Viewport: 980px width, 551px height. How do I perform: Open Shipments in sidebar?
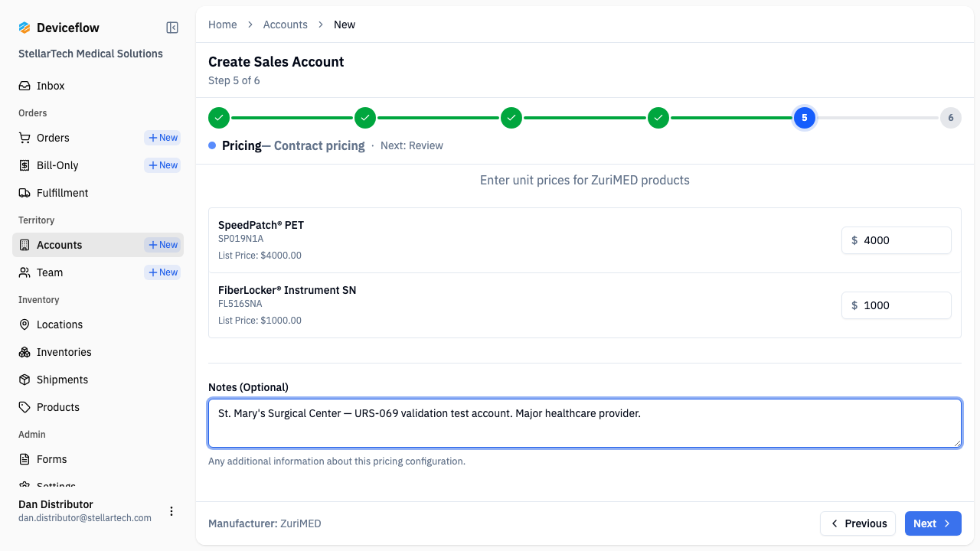(x=98, y=380)
